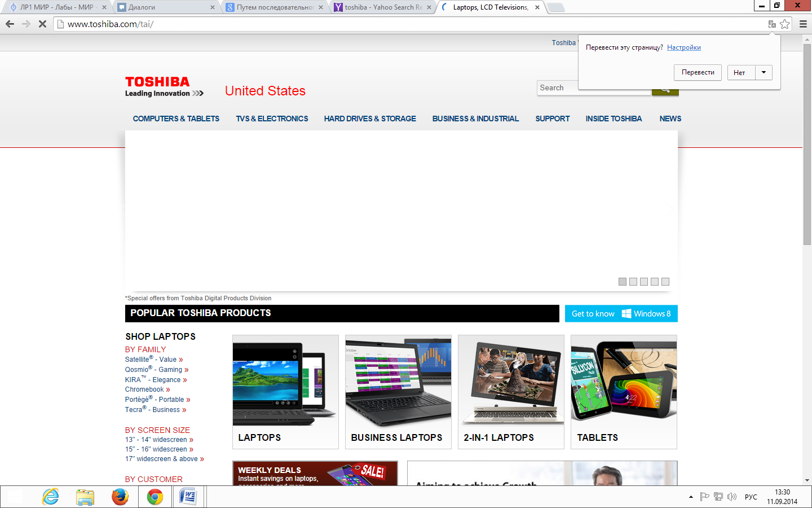Screen dimensions: 812x508
Task: Open the Support menu
Action: point(553,119)
